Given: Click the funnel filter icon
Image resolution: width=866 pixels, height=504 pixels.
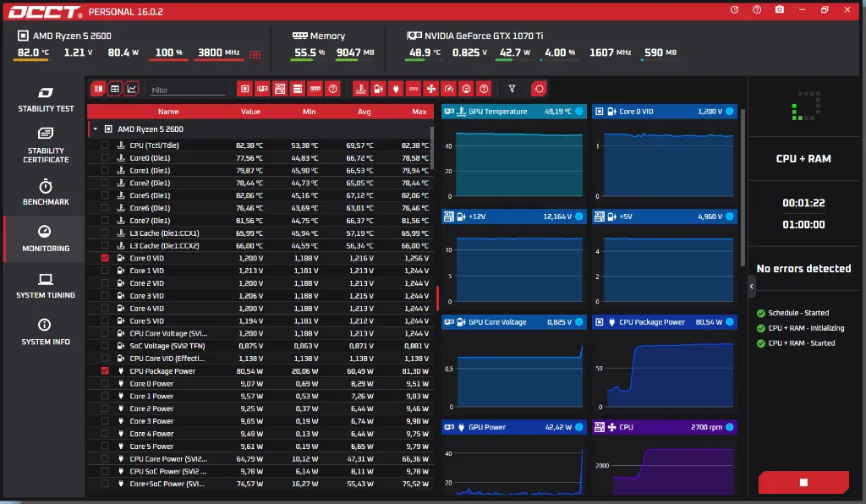Looking at the screenshot, I should 512,89.
